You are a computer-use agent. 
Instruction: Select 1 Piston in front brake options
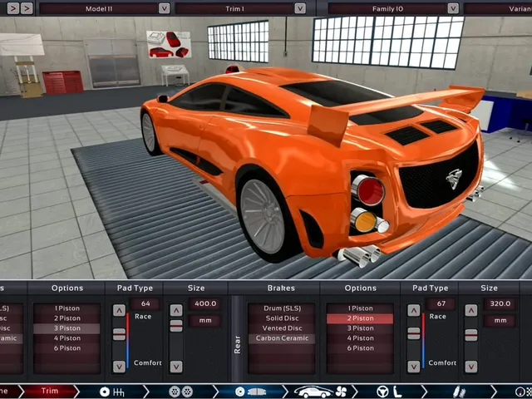66,308
